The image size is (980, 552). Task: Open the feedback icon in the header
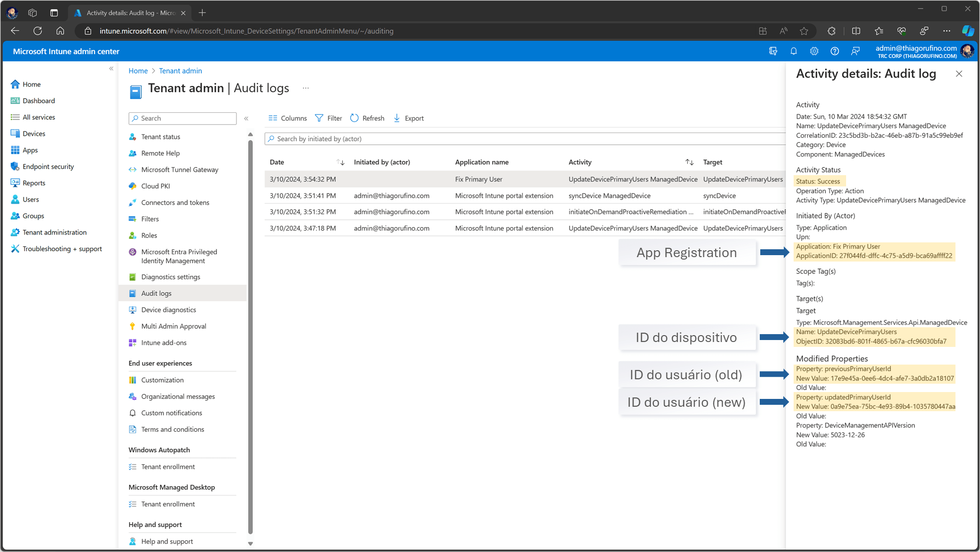[855, 51]
